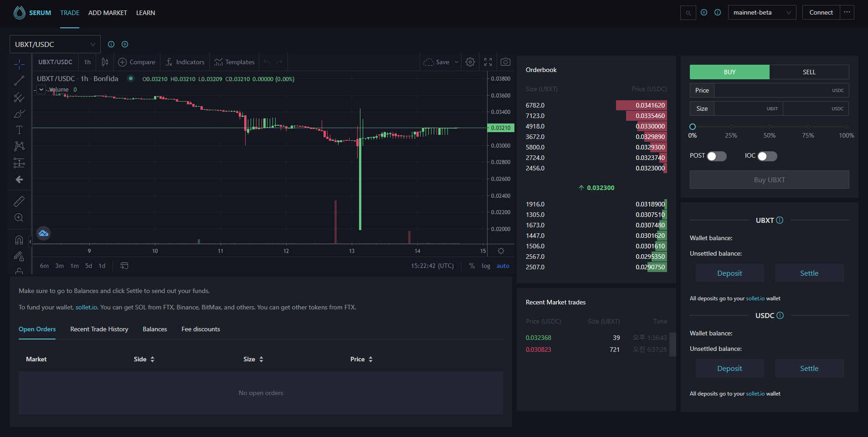
Task: Click the Serum logo icon
Action: point(20,13)
